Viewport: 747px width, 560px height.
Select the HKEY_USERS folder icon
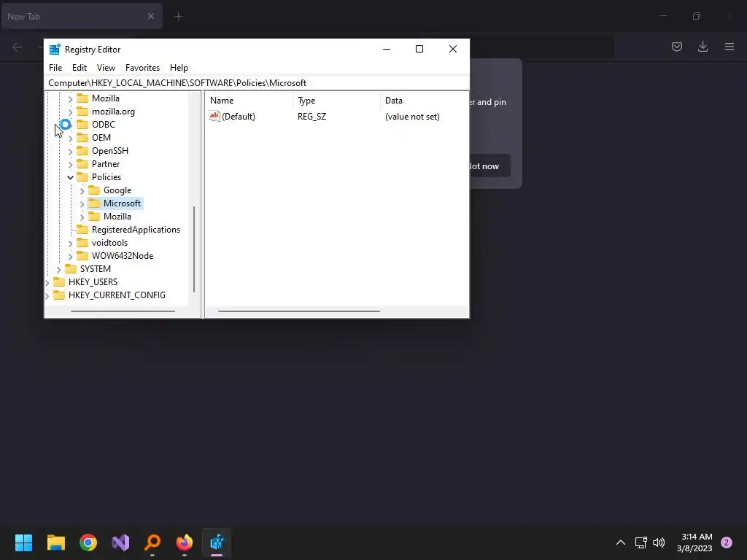pyautogui.click(x=59, y=282)
